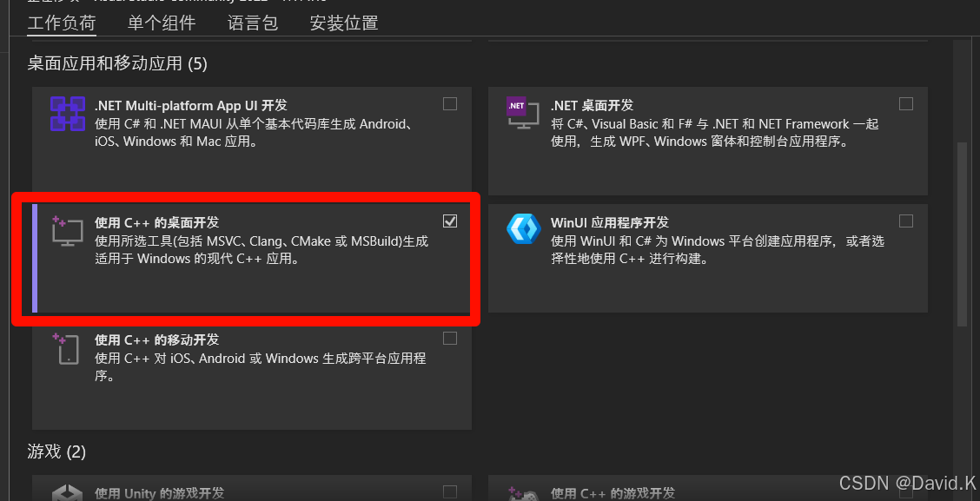Switch to the 单个组件 tab
This screenshot has width=980, height=501.
[162, 23]
